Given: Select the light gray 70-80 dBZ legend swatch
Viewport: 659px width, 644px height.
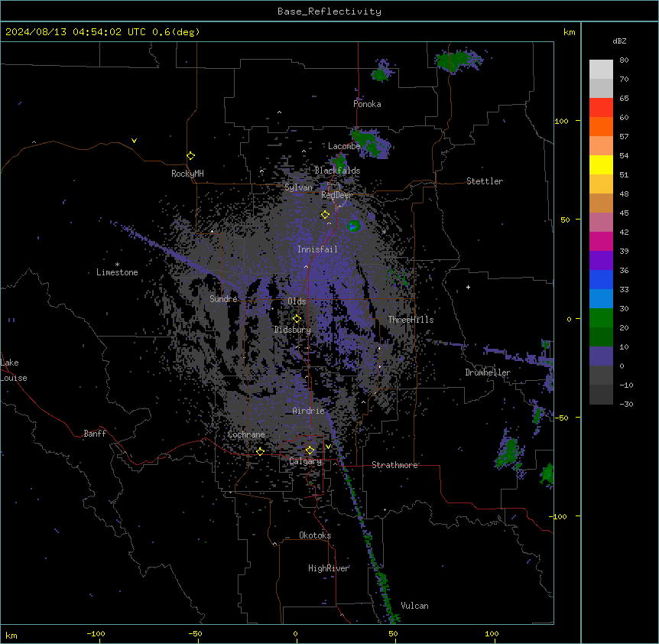Looking at the screenshot, I should tap(601, 70).
